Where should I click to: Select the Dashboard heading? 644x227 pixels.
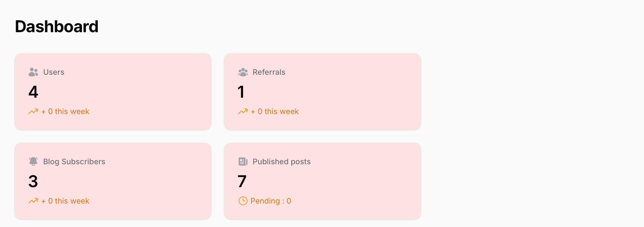point(57,26)
